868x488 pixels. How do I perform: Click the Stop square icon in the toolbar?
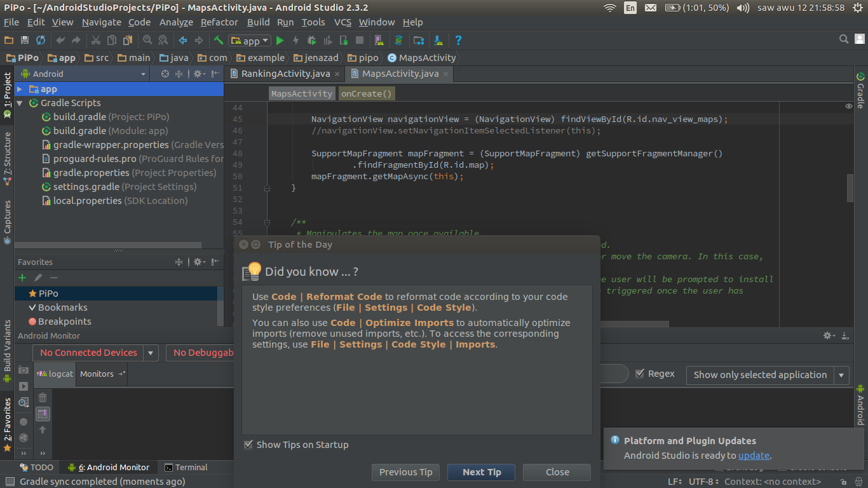(x=360, y=40)
